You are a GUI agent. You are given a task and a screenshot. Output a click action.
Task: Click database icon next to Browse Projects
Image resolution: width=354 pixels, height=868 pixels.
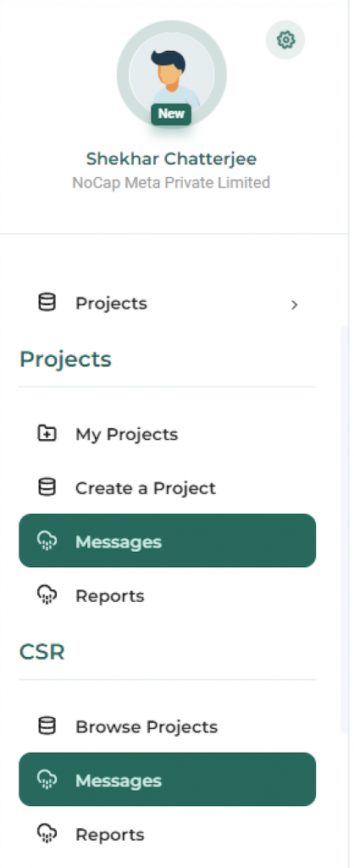coord(47,726)
